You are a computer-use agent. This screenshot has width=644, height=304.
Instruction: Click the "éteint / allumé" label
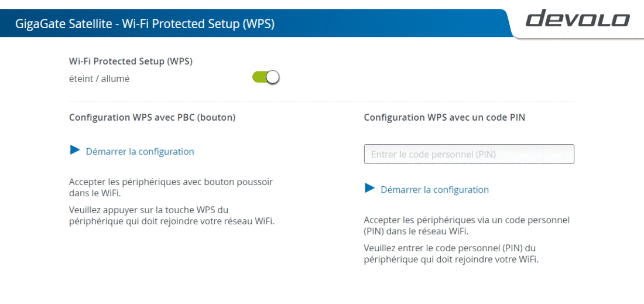(x=99, y=79)
